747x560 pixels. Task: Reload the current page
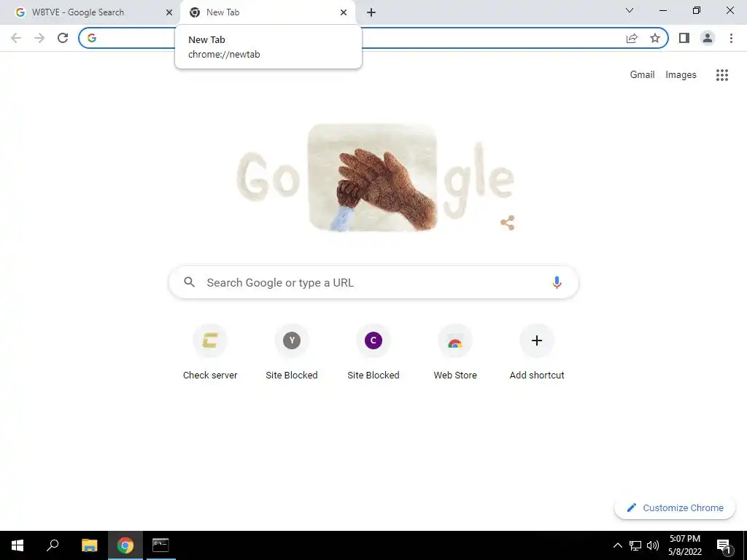63,38
